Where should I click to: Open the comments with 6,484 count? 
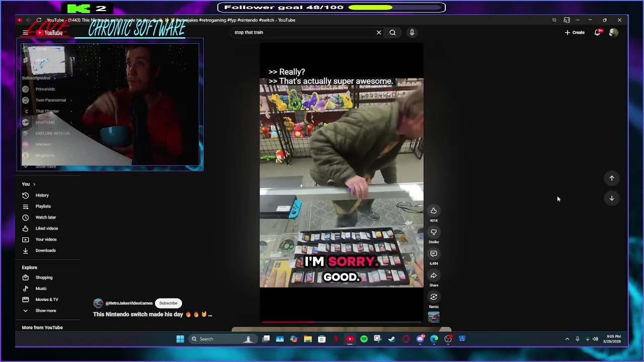point(434,254)
